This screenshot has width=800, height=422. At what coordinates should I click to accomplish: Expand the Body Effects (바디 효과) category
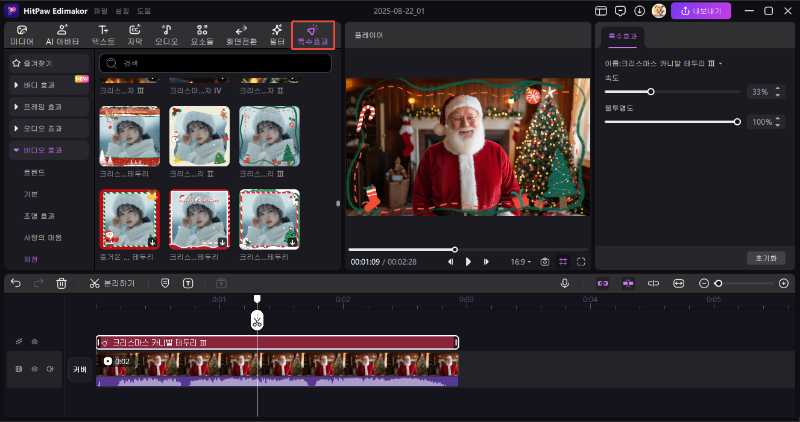pos(48,85)
